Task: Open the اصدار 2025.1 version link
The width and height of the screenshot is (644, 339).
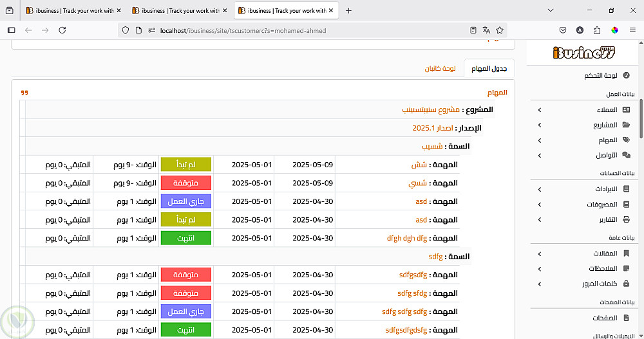Action: point(433,128)
